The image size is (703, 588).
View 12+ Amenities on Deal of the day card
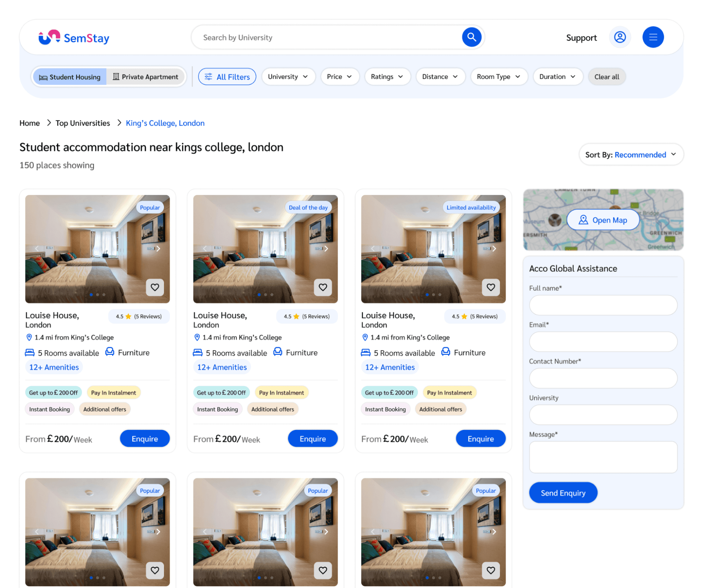coord(222,367)
